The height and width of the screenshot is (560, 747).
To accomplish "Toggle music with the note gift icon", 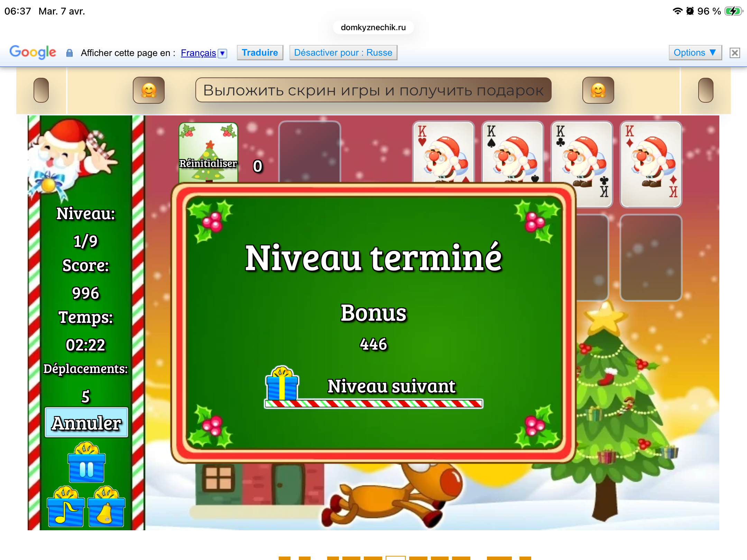I will (x=66, y=508).
